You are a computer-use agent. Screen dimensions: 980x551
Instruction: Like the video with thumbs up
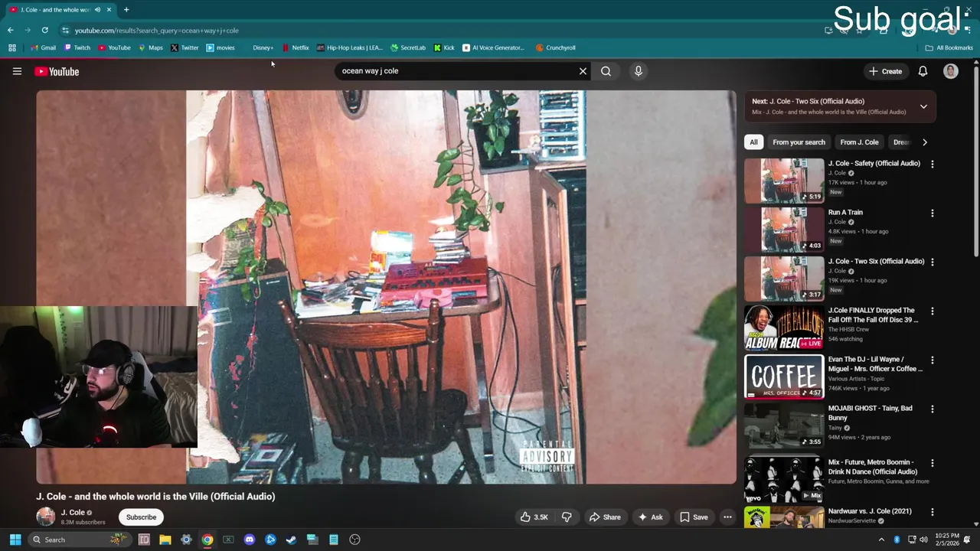[x=534, y=517]
